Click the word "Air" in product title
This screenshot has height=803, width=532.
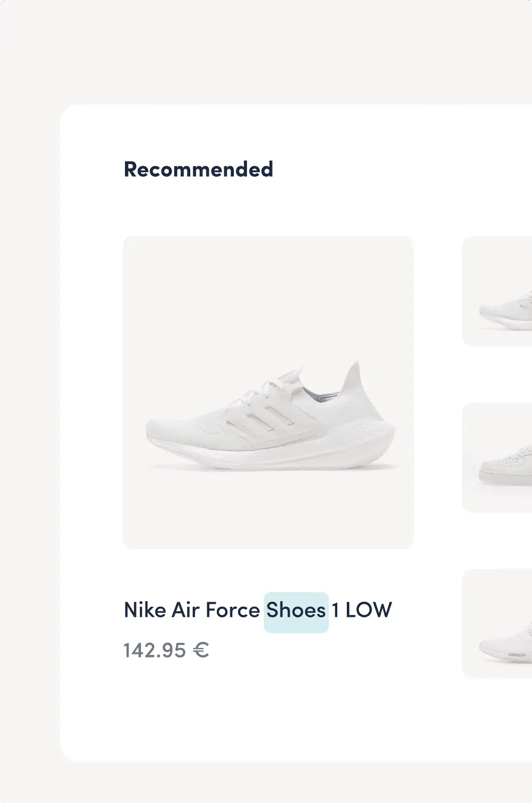pos(186,611)
